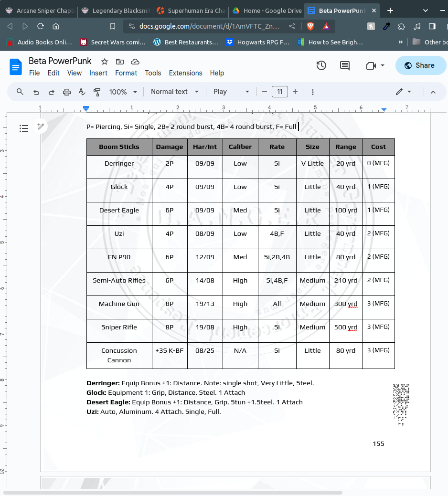Toggle the browser sidebar panel
Screen dimensions: 448x496
click(432, 26)
